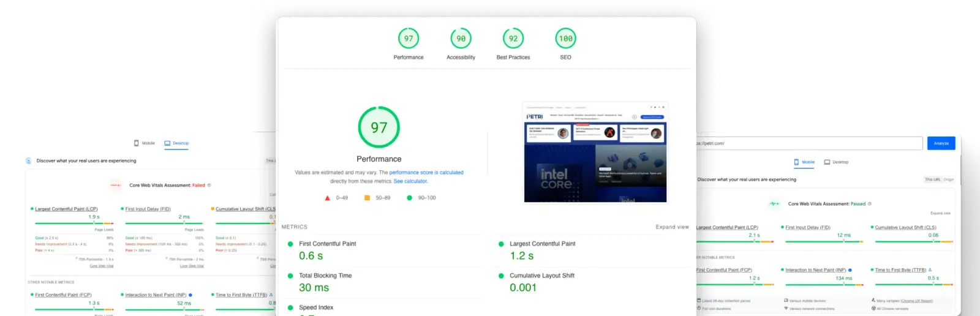Viewport: 980px width, 316px height.
Task: Select Mobile tab in the right report
Action: coord(804,162)
